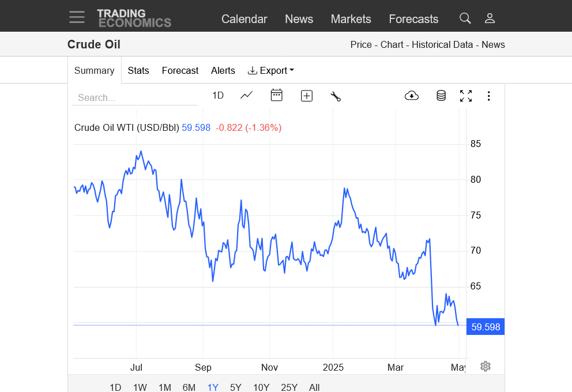
Task: Open chart tools wrench icon
Action: (x=336, y=96)
